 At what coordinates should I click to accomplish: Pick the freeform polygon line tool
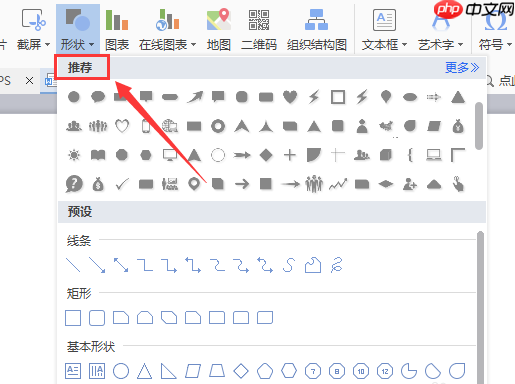pyautogui.click(x=313, y=265)
